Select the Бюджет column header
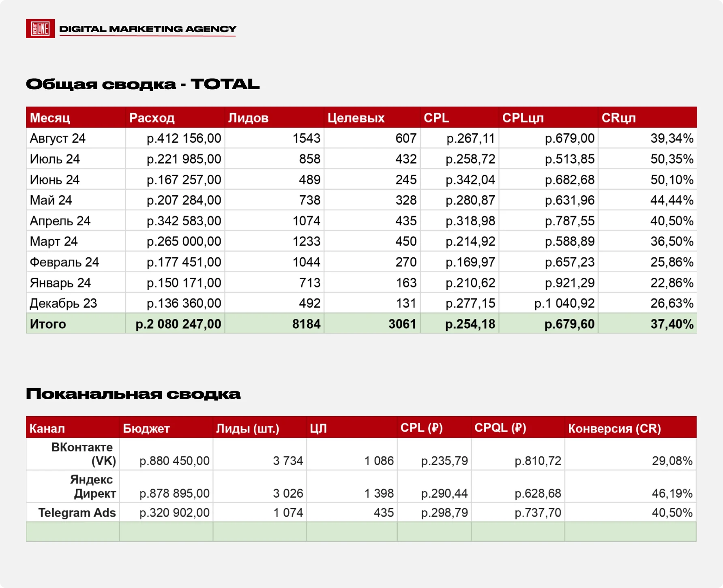The image size is (723, 588). [x=166, y=428]
